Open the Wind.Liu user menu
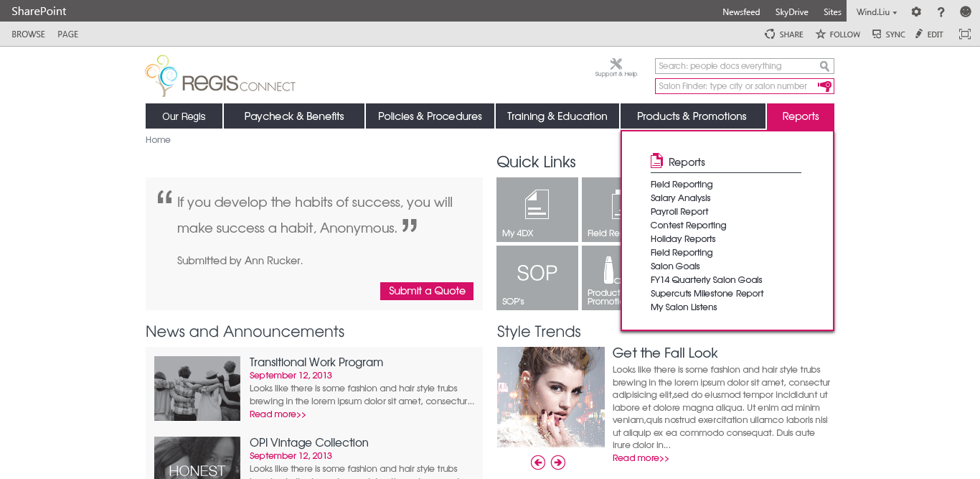 tap(877, 12)
